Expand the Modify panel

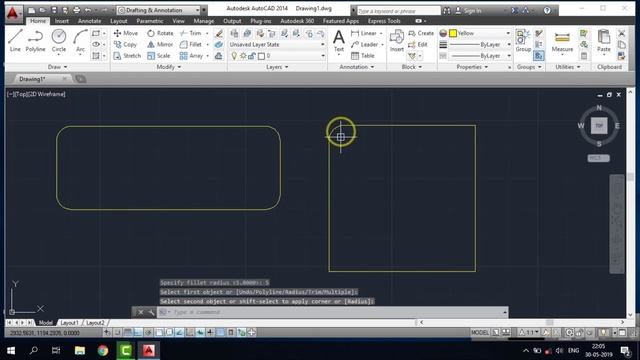pyautogui.click(x=169, y=67)
